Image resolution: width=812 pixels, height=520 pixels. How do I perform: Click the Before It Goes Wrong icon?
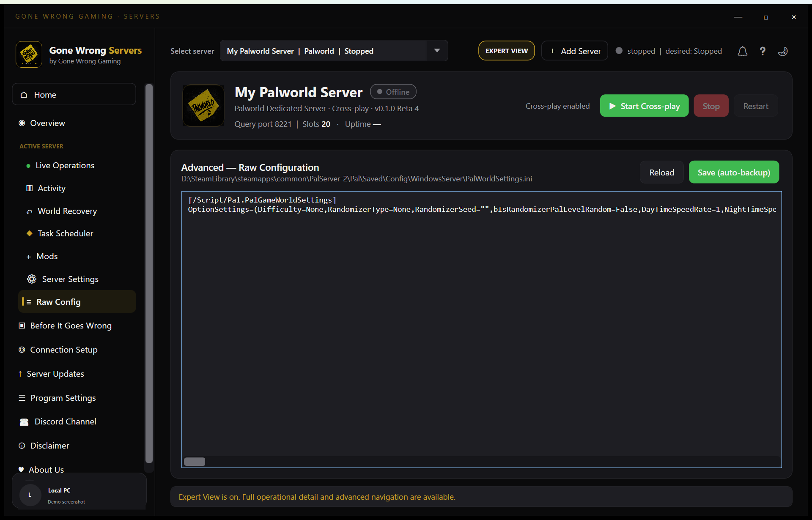click(22, 326)
